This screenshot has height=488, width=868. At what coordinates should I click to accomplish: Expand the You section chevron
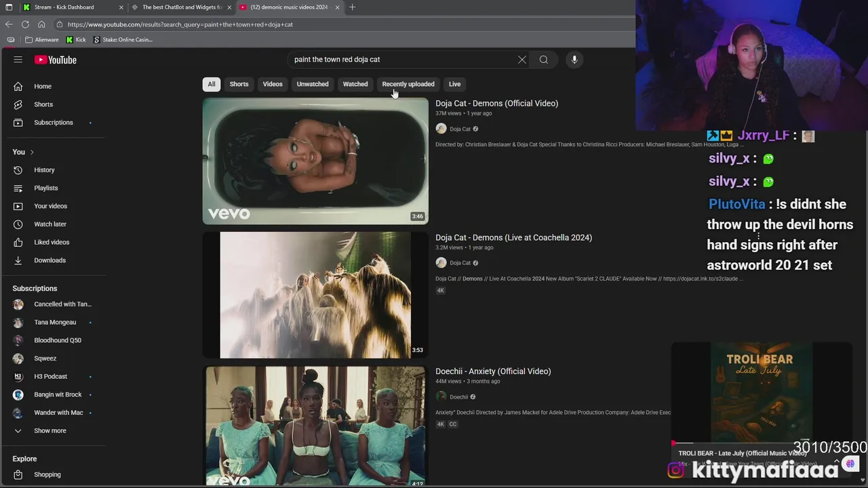tap(32, 152)
